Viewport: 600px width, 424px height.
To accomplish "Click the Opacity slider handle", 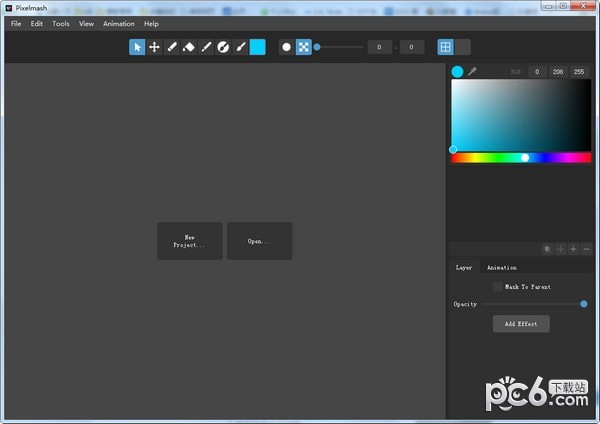I will [x=583, y=304].
